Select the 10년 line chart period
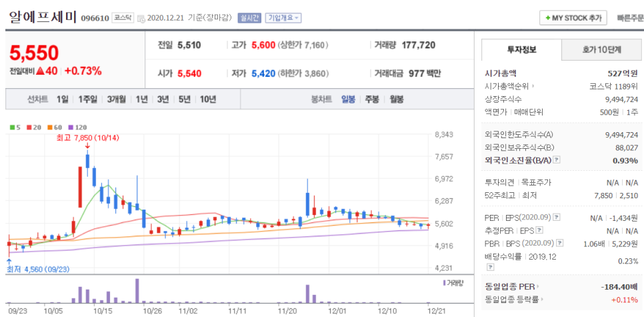 point(208,99)
